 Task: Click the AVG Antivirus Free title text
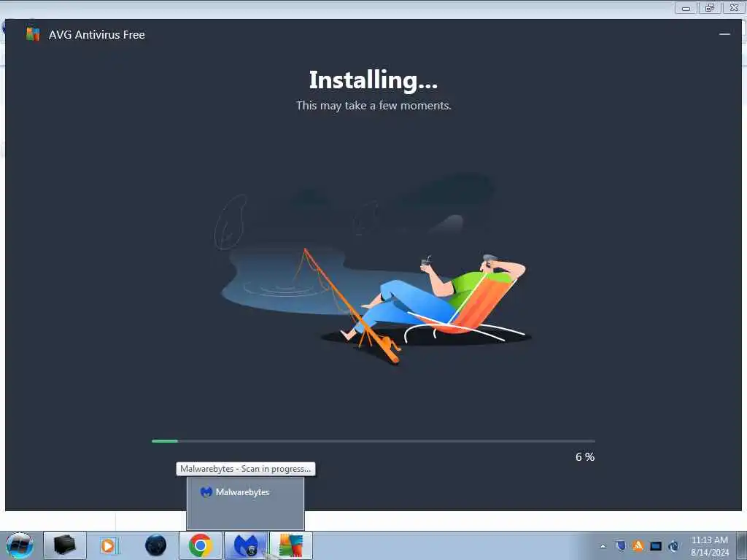pyautogui.click(x=97, y=35)
